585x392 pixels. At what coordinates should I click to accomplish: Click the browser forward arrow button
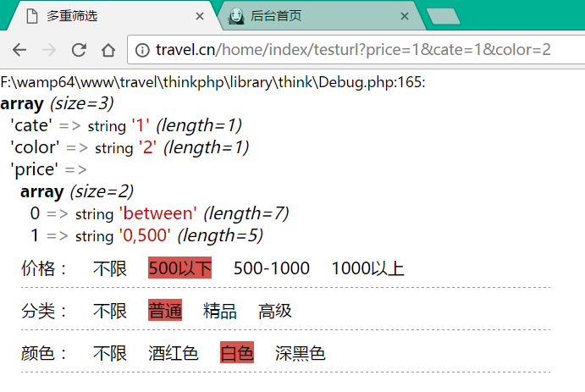click(49, 50)
